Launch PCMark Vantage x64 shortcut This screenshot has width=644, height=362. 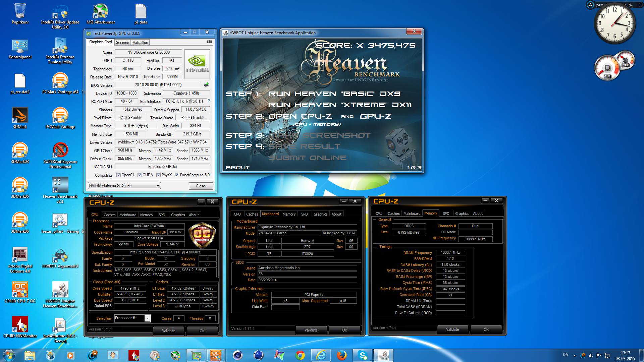point(60,84)
